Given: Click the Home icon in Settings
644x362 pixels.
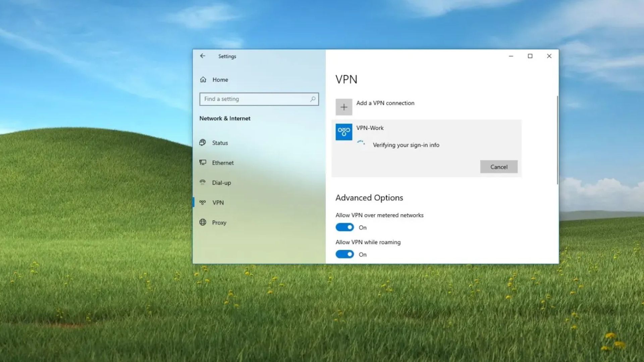Looking at the screenshot, I should click(203, 79).
